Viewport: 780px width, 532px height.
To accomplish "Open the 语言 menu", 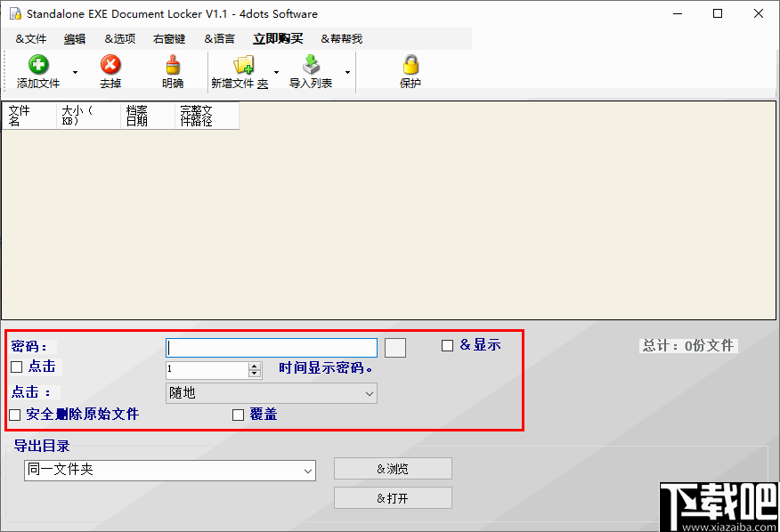I will coord(219,38).
